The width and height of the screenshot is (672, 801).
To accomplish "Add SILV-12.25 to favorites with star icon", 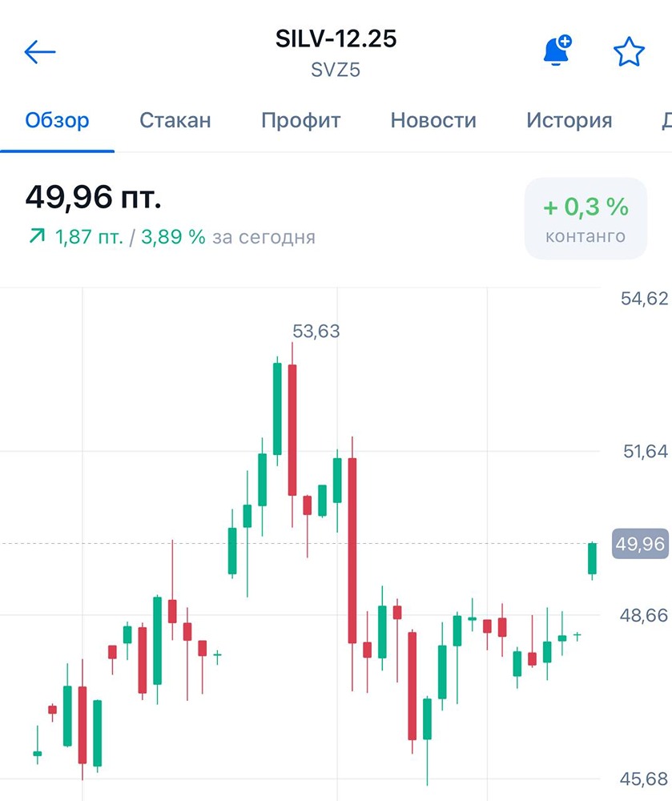I will click(x=629, y=50).
